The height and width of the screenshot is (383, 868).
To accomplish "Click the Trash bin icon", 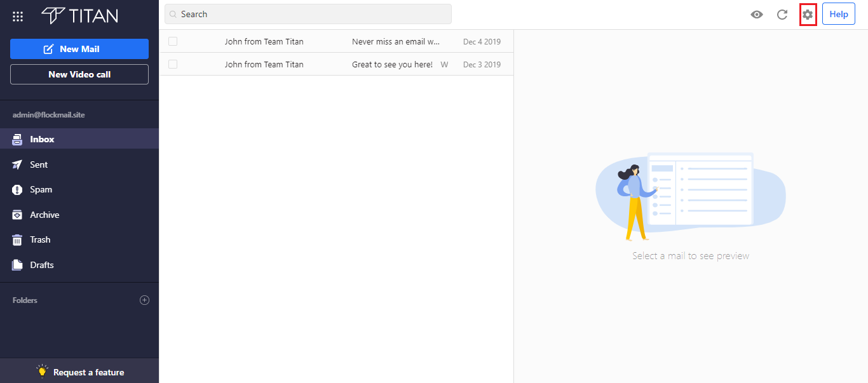I will pyautogui.click(x=18, y=239).
